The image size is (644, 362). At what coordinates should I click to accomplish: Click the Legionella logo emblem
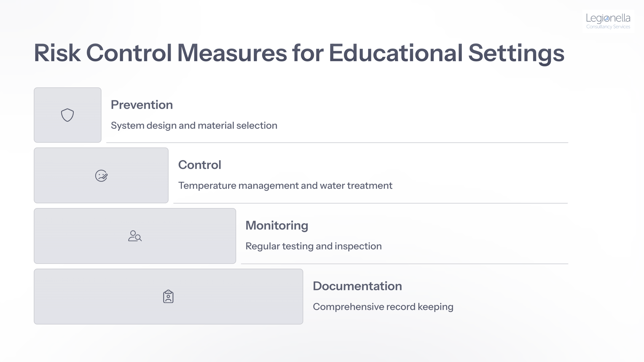point(607,19)
